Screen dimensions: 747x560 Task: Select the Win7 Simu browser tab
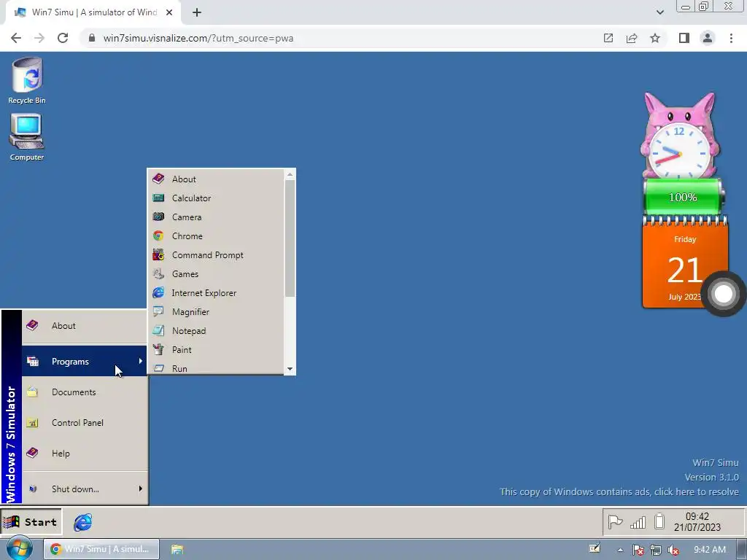click(93, 12)
